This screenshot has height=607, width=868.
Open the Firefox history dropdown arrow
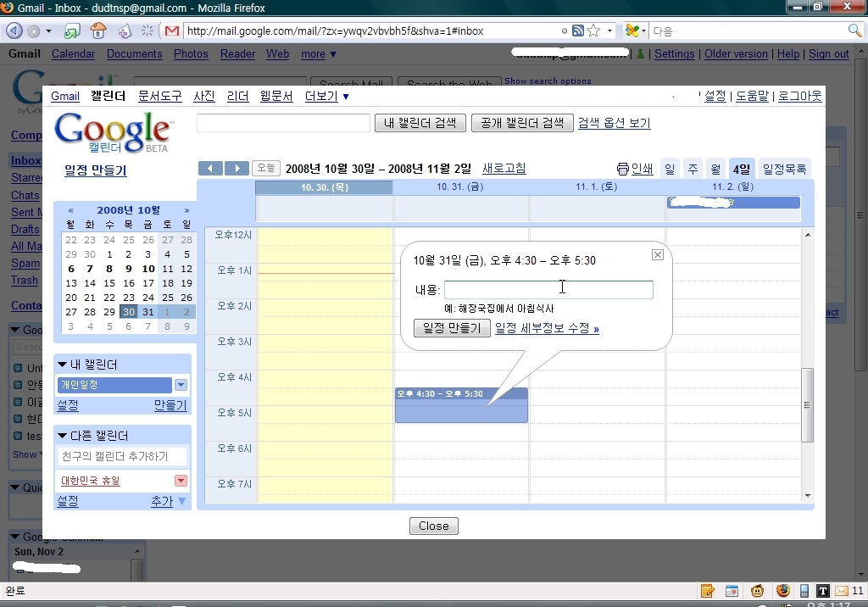[x=48, y=31]
